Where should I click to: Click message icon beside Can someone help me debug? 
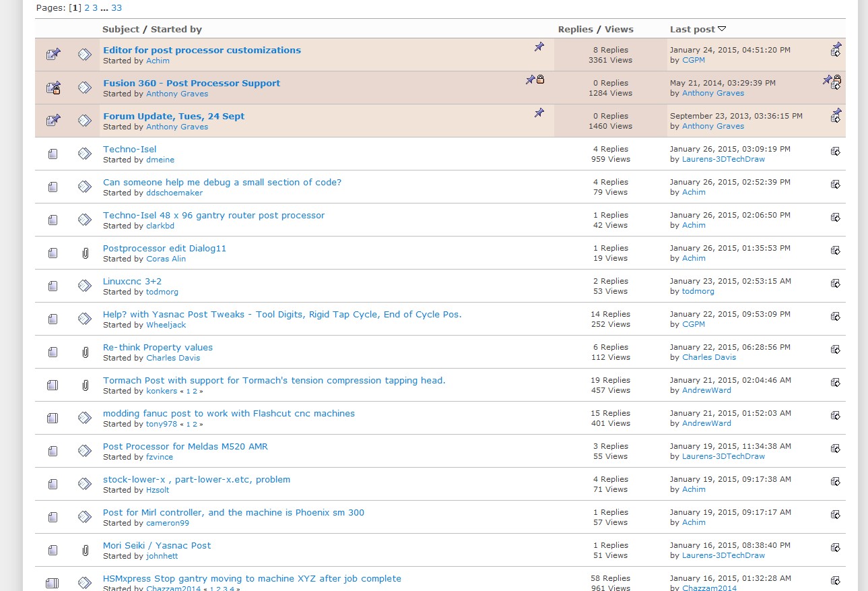click(85, 187)
